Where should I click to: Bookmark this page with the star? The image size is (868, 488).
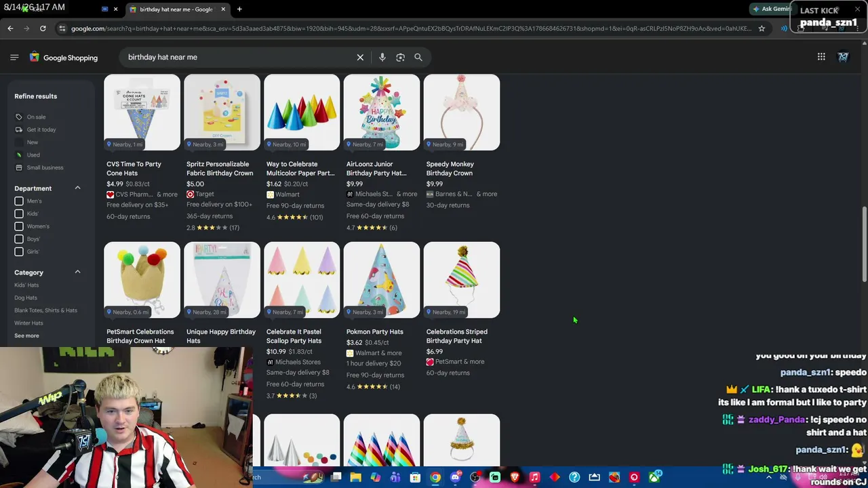(762, 28)
